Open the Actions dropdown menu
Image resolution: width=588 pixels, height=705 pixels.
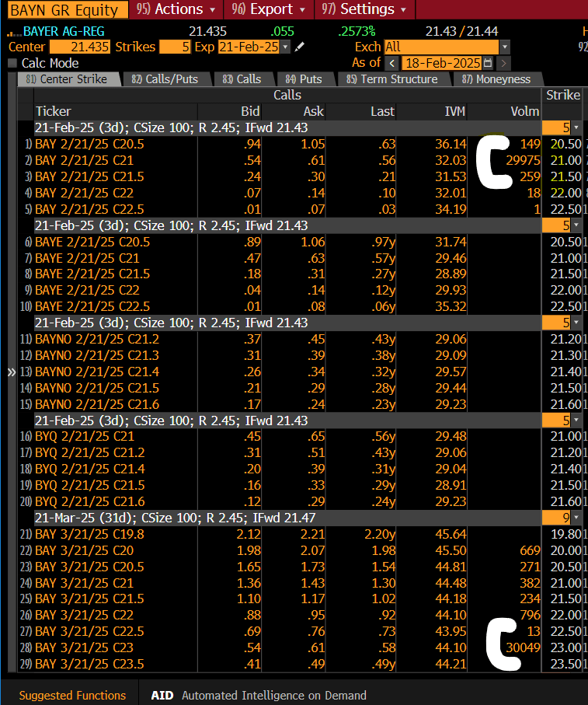click(176, 9)
